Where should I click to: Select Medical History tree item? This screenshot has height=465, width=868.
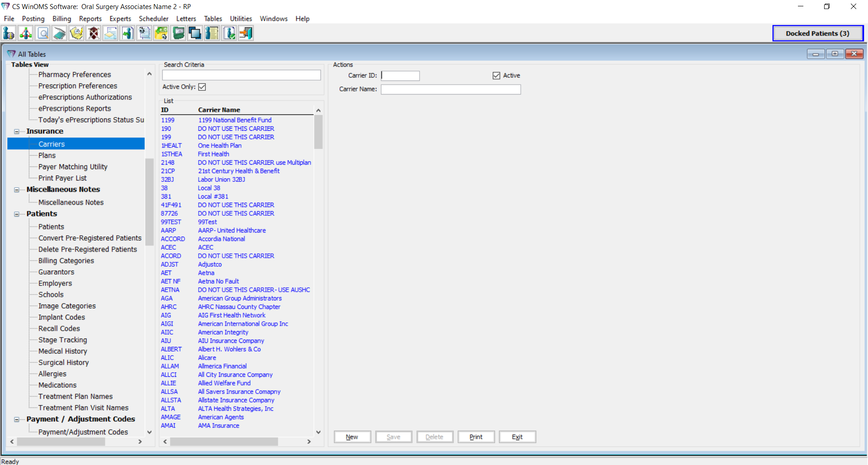62,351
